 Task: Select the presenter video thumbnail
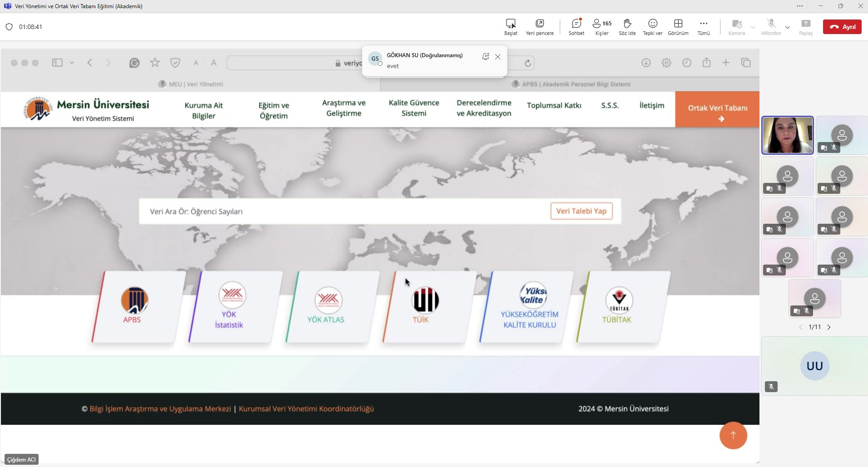pos(788,135)
